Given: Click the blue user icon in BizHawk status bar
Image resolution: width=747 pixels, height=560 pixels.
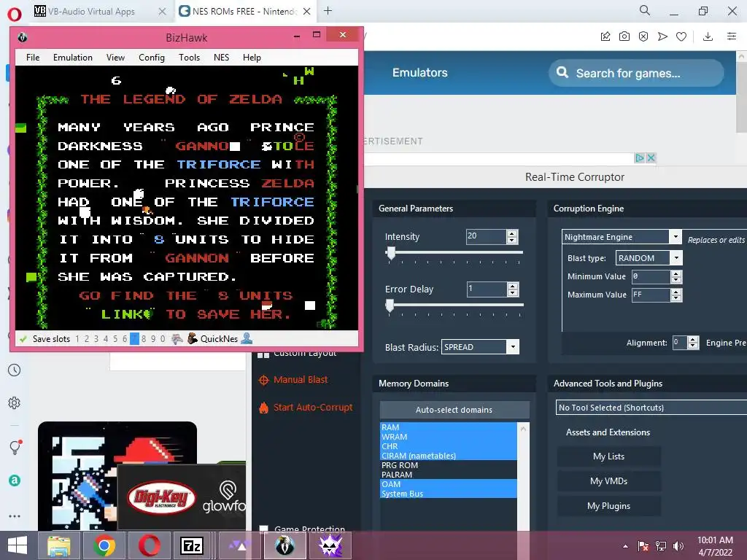Looking at the screenshot, I should [247, 338].
